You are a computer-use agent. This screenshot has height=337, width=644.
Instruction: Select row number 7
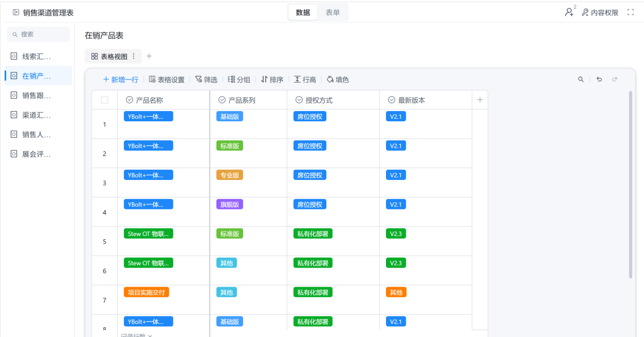coord(105,300)
